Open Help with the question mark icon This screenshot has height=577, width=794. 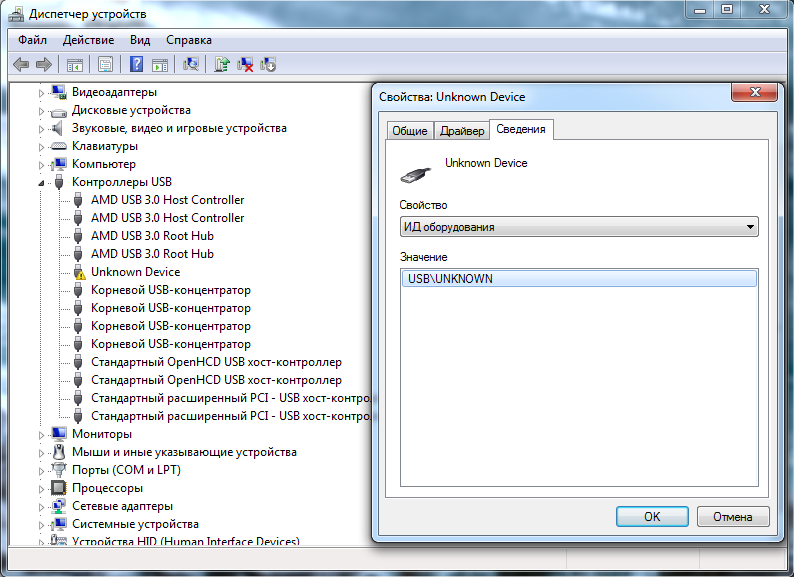pos(136,64)
